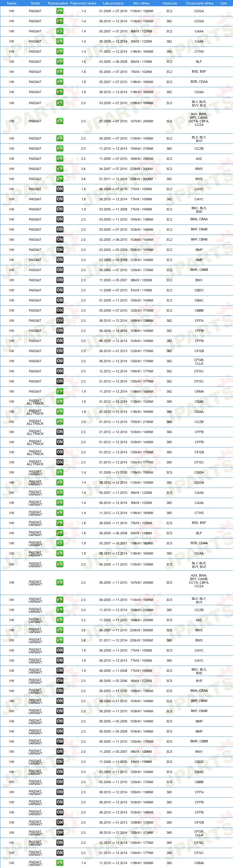Click PB icon in Passat Variant 3C5 AXZ row

coord(60,620)
